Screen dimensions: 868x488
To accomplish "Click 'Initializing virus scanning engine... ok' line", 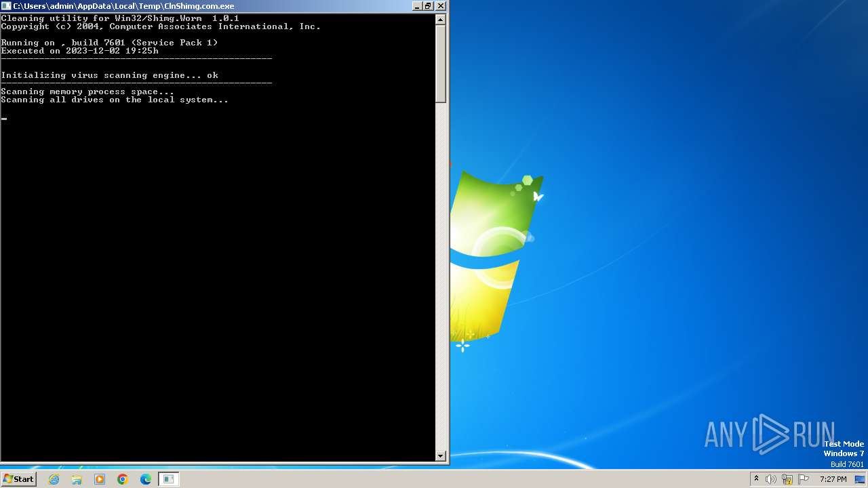I will pos(109,75).
